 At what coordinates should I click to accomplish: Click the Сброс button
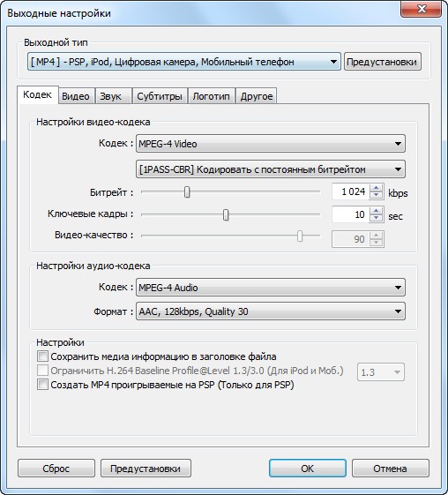56,469
